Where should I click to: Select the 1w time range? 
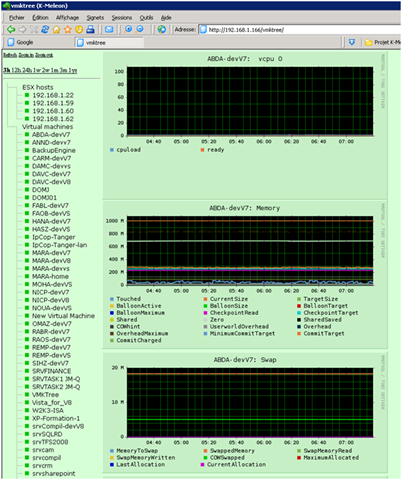[37, 70]
